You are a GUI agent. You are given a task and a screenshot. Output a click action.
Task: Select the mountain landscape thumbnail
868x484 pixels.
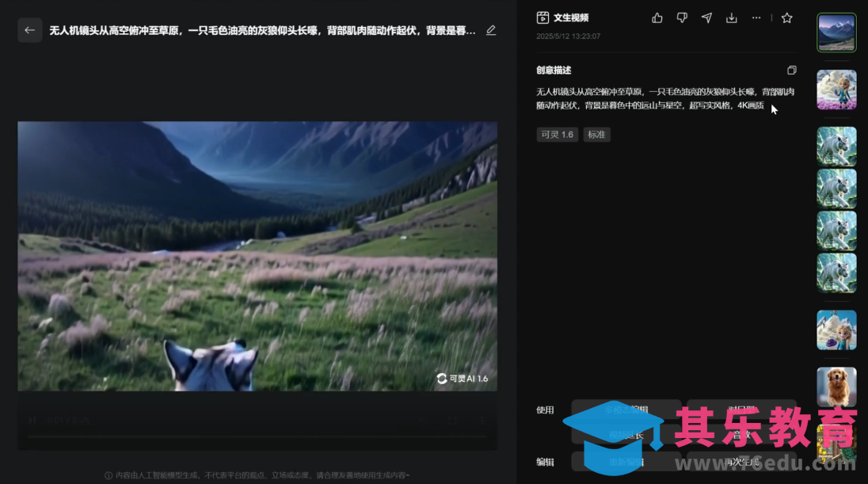click(836, 32)
